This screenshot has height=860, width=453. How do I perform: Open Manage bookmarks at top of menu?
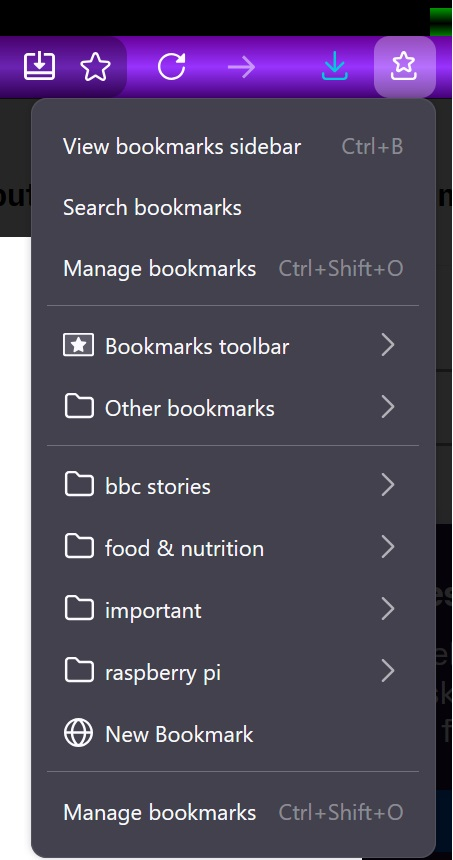point(233,268)
